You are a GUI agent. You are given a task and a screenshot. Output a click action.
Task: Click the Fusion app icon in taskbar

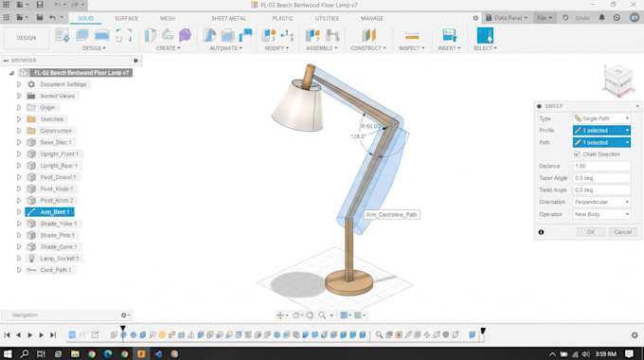coord(141,353)
